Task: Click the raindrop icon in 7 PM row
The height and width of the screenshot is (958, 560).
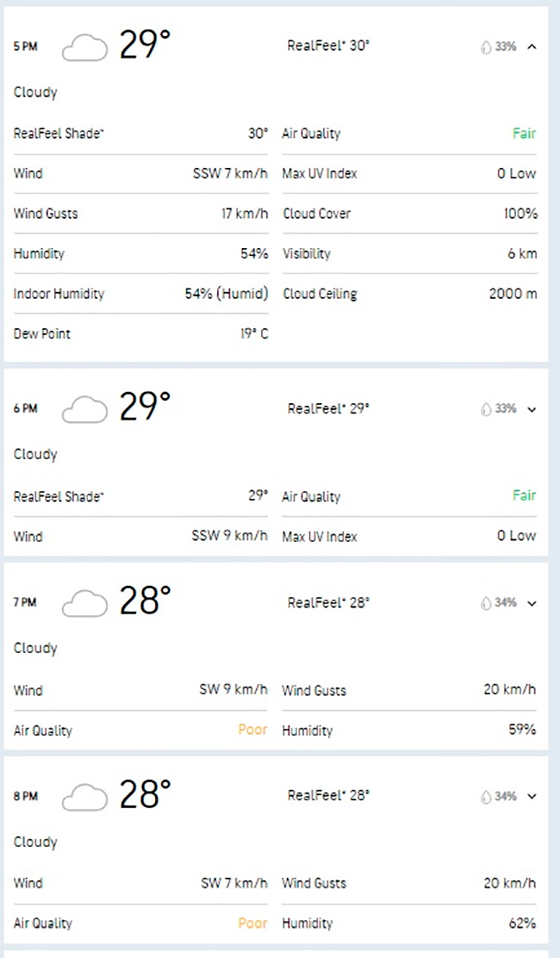Action: (x=486, y=603)
